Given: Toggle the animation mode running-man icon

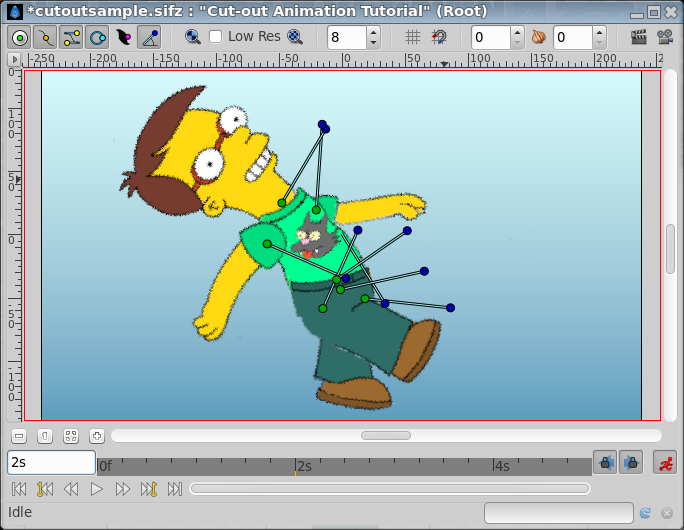Looking at the screenshot, I should 665,463.
